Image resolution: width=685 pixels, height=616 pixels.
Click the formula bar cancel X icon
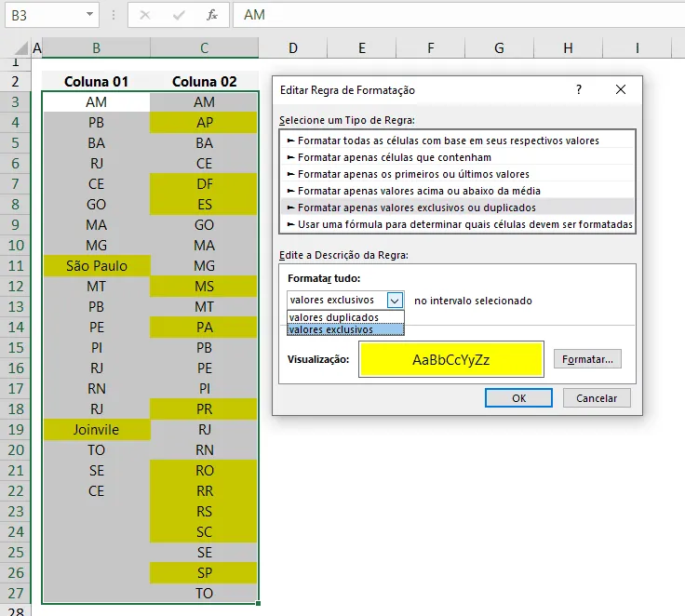(x=145, y=15)
